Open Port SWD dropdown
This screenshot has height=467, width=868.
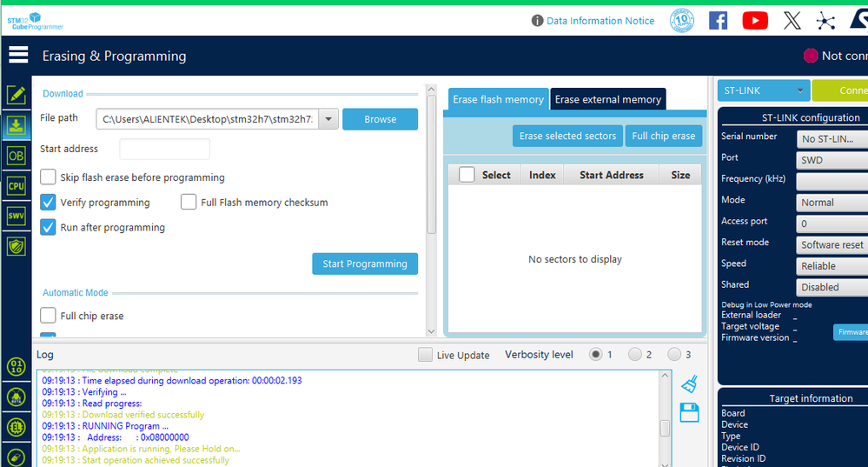click(832, 160)
